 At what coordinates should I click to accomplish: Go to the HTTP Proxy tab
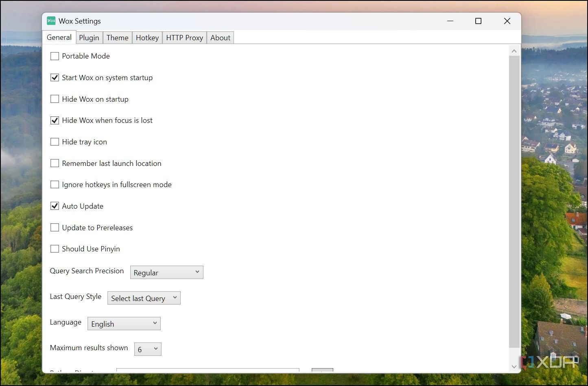point(184,37)
